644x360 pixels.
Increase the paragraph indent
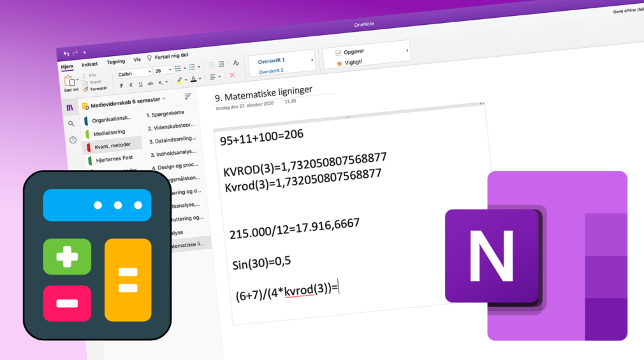(221, 64)
